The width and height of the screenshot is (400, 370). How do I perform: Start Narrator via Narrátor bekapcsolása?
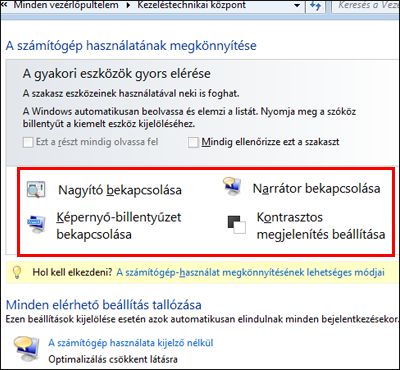pyautogui.click(x=316, y=189)
